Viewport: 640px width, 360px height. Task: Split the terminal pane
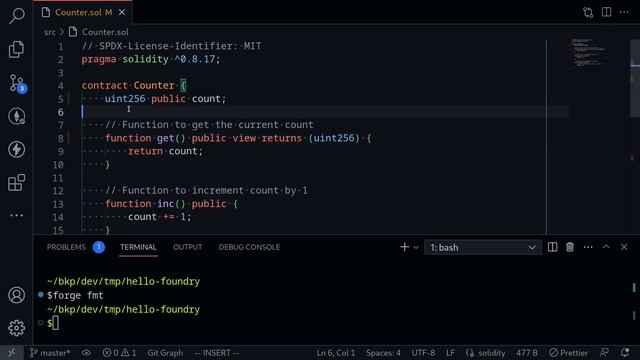pos(552,247)
